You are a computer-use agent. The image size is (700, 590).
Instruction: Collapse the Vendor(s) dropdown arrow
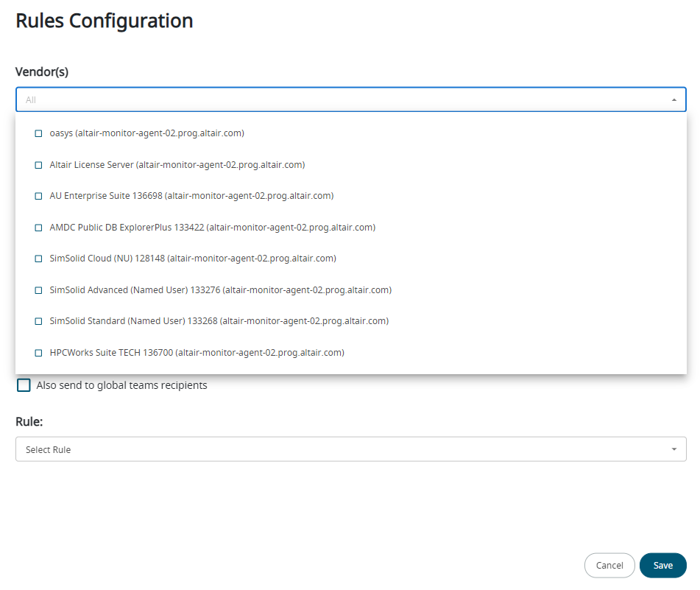pos(674,99)
